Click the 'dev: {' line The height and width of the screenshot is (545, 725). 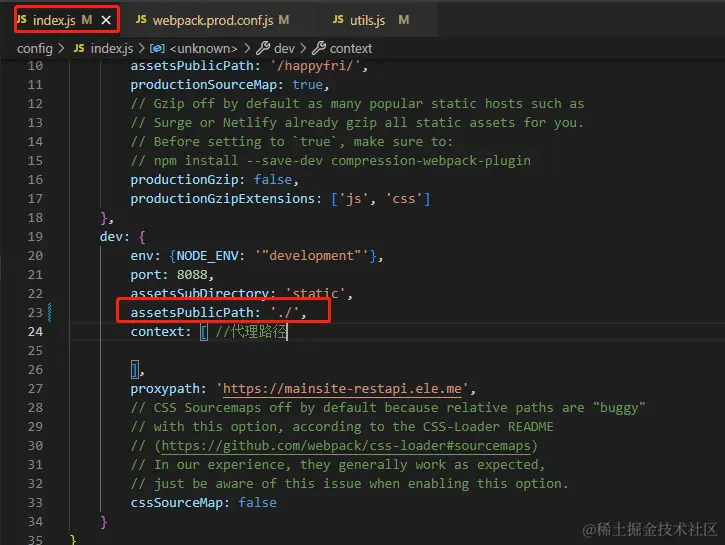point(123,237)
